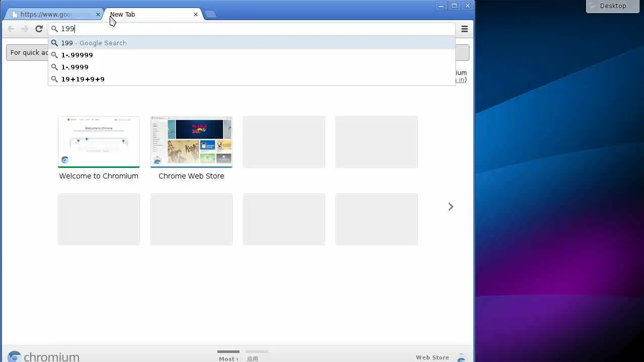Image resolution: width=644 pixels, height=362 pixels.
Task: Open the Chrome Web Store thumbnail
Action: point(191,142)
